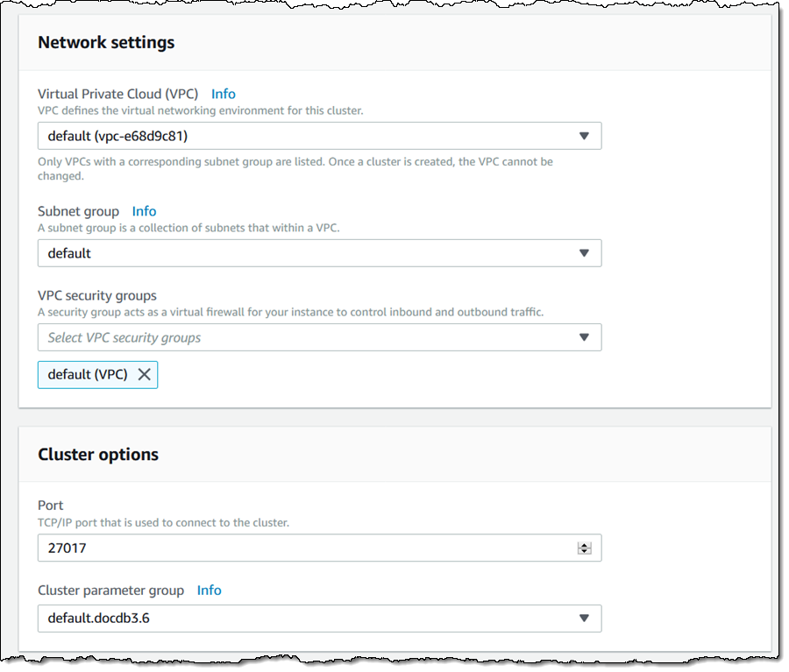Open Info link beside Cluster parameter group
The height and width of the screenshot is (672, 789).
209,591
